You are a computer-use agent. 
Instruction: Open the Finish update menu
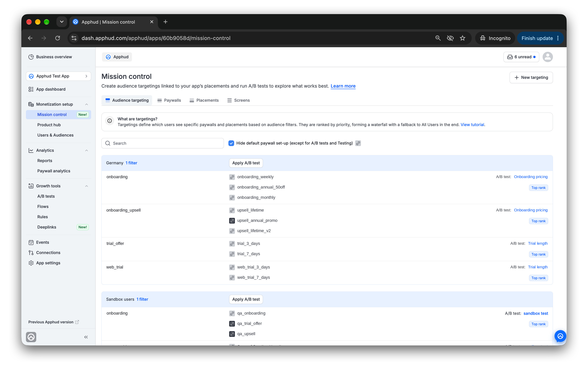click(540, 38)
